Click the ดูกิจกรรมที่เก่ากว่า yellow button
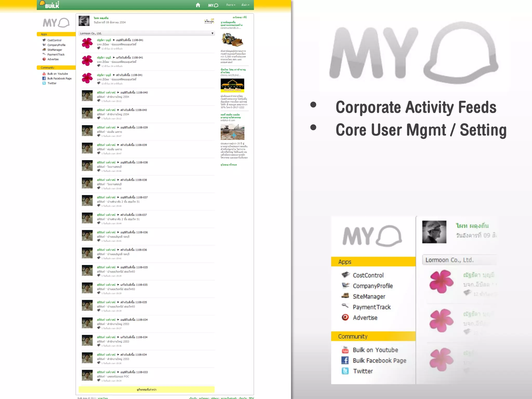 (x=147, y=389)
